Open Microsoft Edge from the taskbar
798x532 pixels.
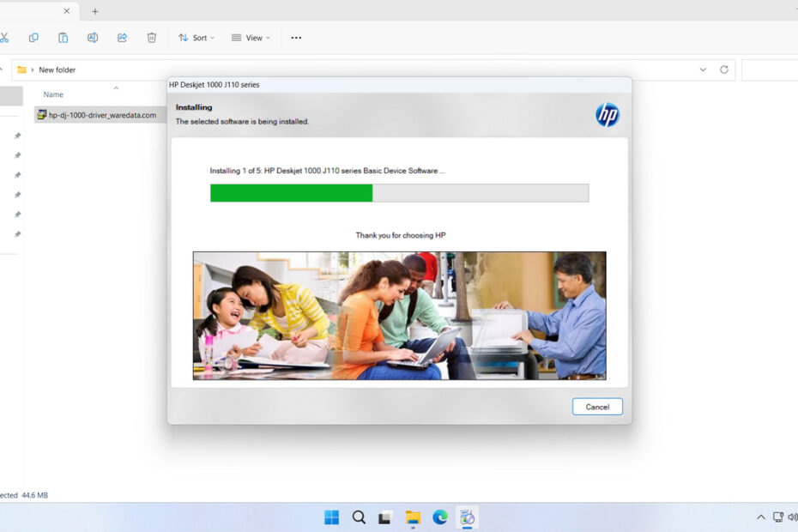440,517
